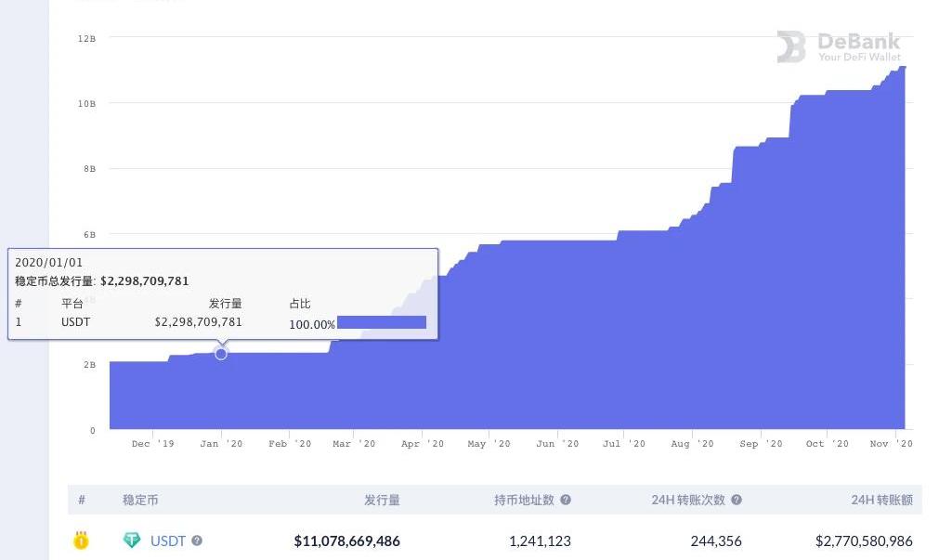Click the 稳定币 column header
Screen dimensions: 939x560
click(x=140, y=500)
